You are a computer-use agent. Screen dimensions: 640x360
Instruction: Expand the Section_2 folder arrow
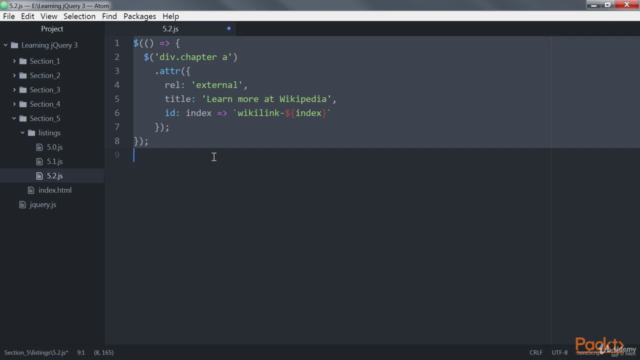click(14, 76)
